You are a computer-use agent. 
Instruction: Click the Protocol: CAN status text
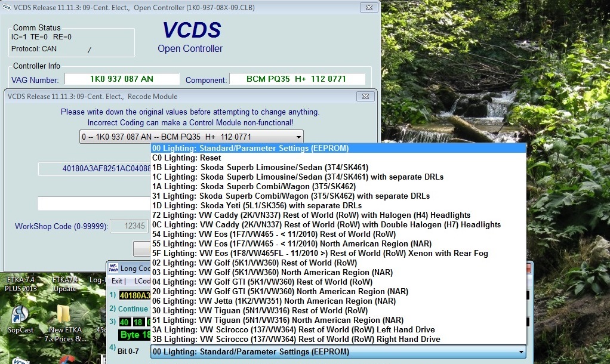34,48
